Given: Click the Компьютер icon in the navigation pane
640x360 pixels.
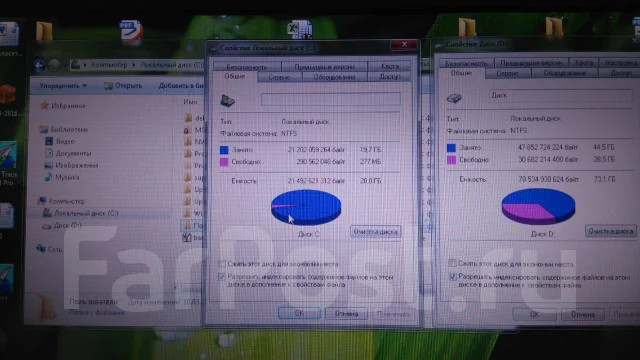Looking at the screenshot, I should click(x=42, y=201).
